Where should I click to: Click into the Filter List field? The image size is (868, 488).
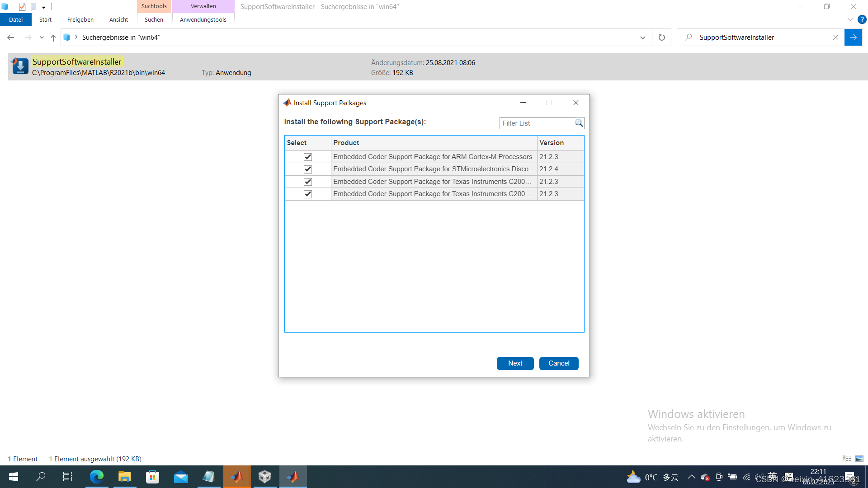tap(536, 123)
